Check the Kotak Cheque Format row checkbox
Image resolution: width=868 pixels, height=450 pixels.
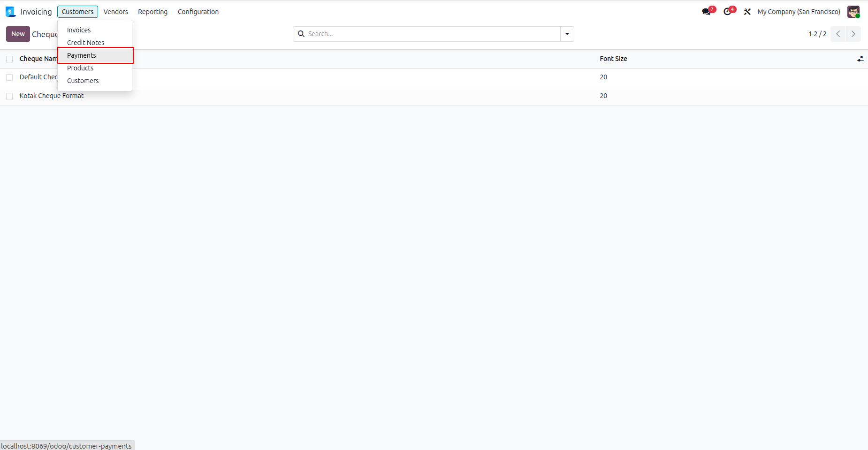(x=9, y=96)
